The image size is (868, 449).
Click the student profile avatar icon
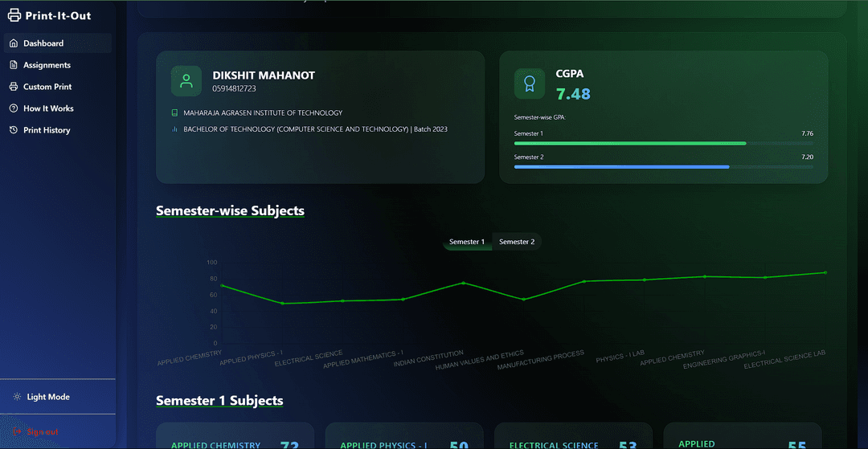pyautogui.click(x=186, y=81)
